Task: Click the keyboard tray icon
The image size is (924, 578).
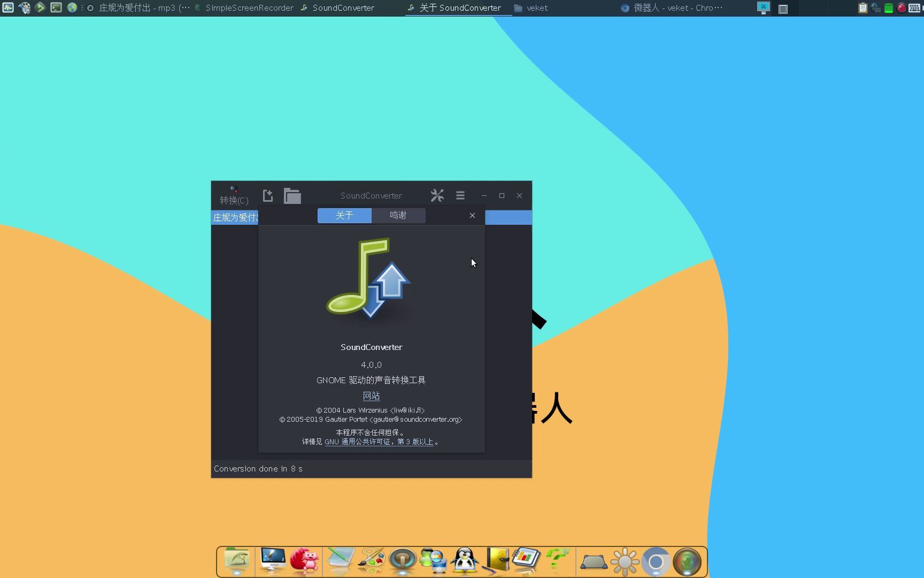Action: click(914, 8)
